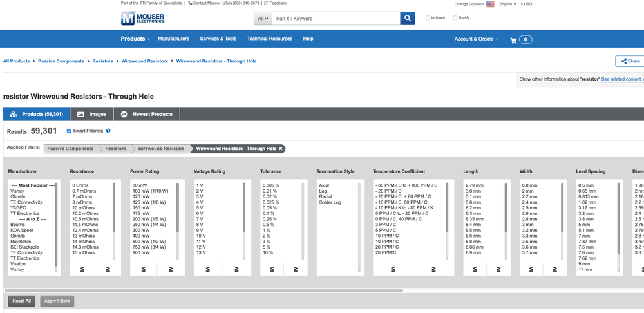
Task: Select Axial termination style
Action: click(x=324, y=185)
